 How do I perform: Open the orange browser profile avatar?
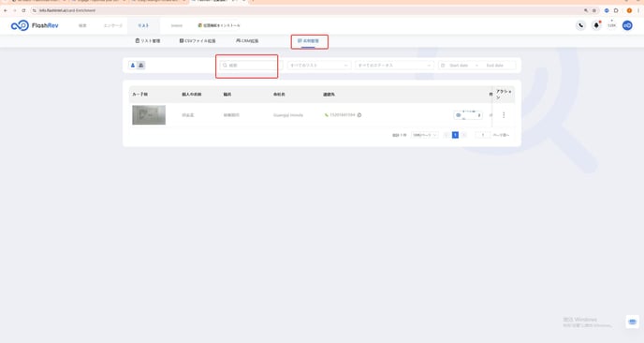point(629,10)
